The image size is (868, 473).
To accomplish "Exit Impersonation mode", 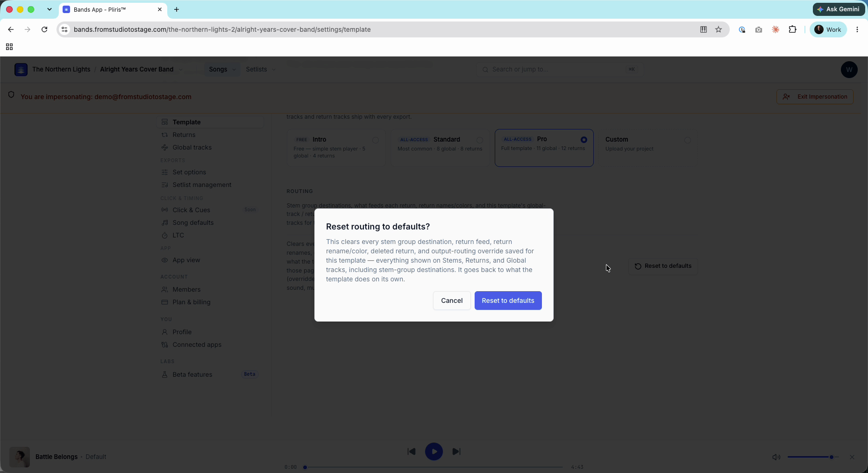I will [815, 97].
